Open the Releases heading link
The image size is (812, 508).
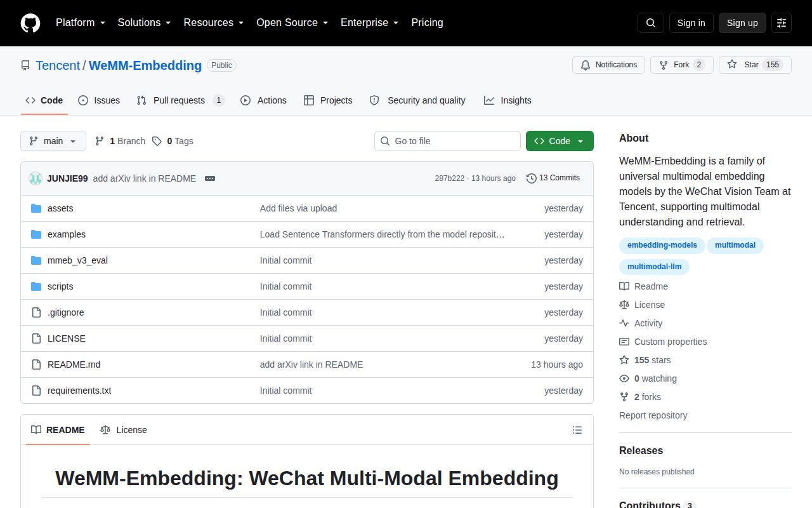point(641,450)
